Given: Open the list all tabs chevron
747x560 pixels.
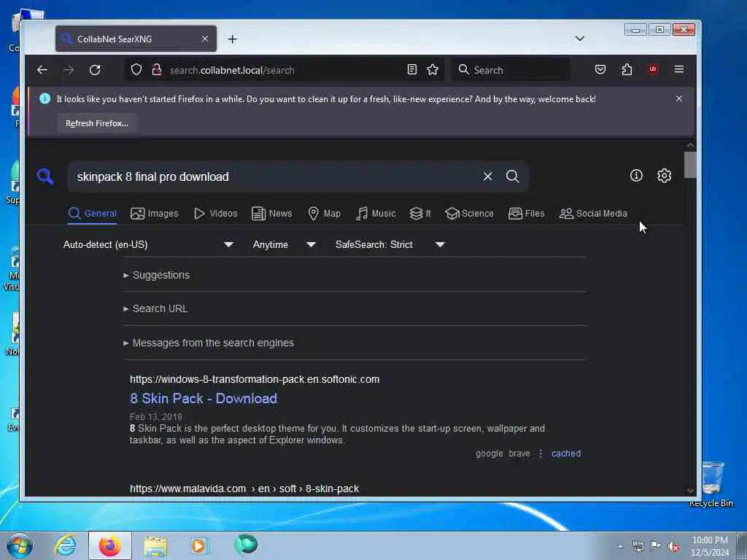Looking at the screenshot, I should (580, 39).
